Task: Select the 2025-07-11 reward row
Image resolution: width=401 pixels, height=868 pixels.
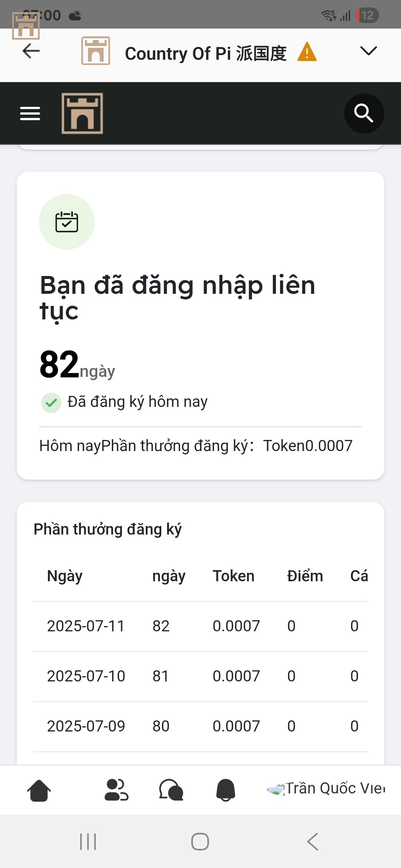Action: [x=200, y=626]
